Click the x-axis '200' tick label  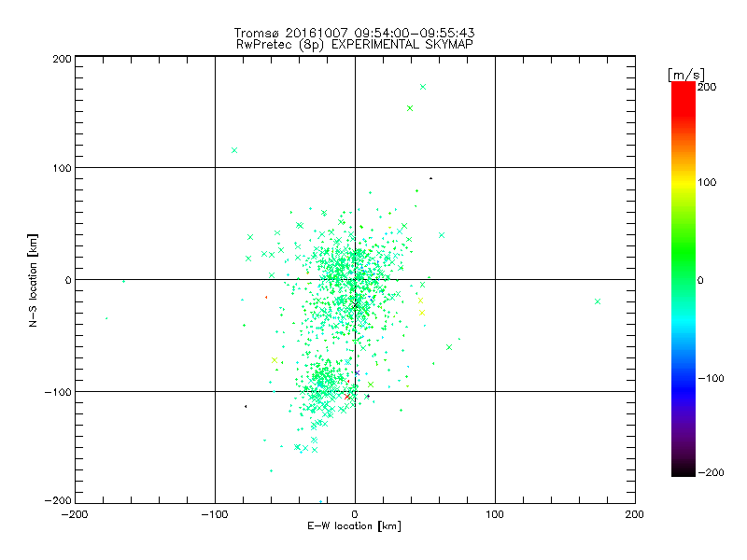coord(635,514)
